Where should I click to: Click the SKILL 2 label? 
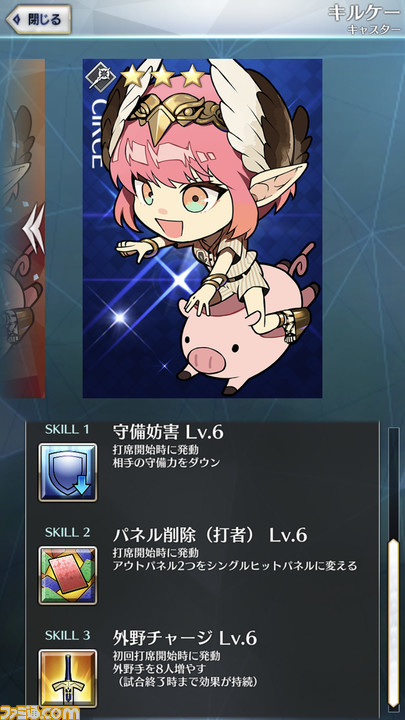(67, 533)
